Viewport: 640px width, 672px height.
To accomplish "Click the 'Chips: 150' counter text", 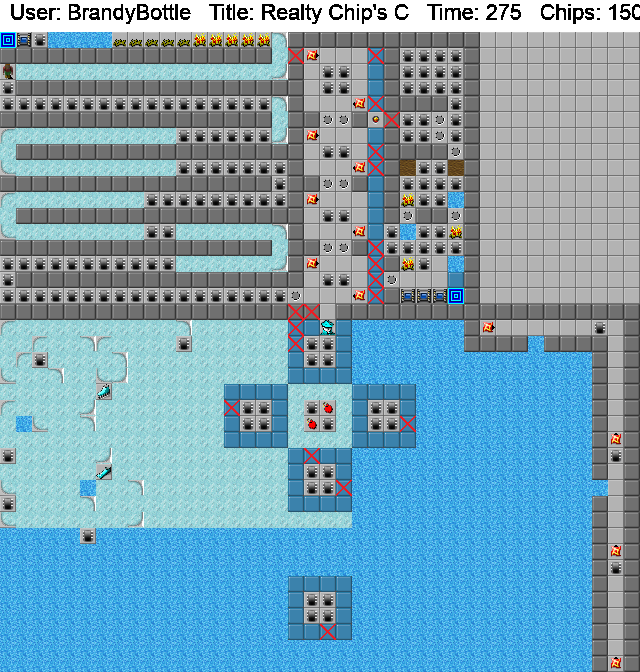I will [590, 13].
